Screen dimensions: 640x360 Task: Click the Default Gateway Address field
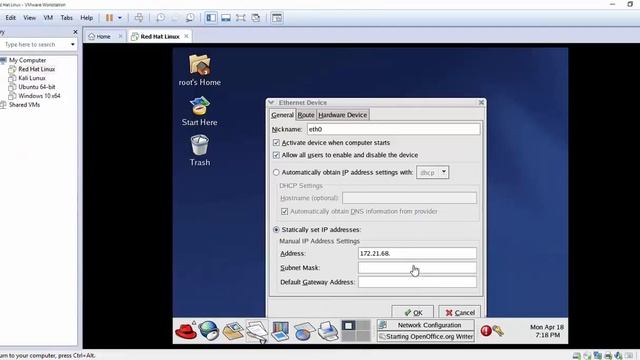click(x=417, y=282)
